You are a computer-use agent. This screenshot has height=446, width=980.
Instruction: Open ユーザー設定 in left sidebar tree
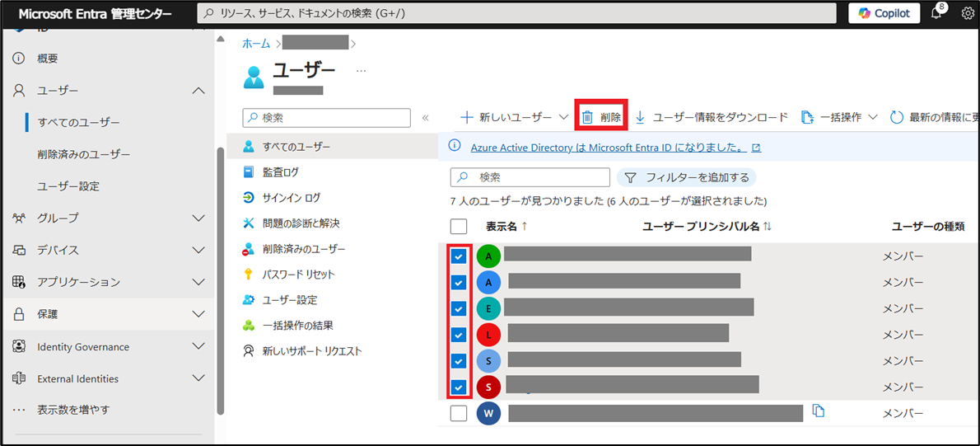coord(68,186)
